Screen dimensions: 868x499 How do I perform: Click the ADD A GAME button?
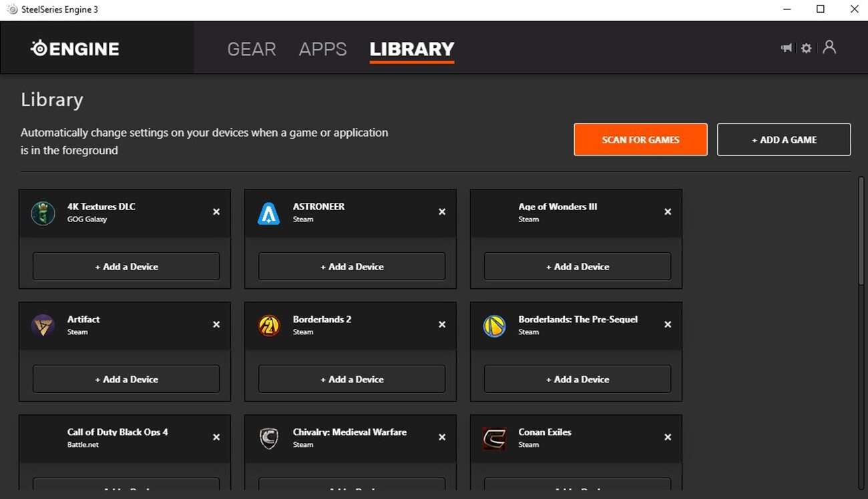[x=784, y=139]
